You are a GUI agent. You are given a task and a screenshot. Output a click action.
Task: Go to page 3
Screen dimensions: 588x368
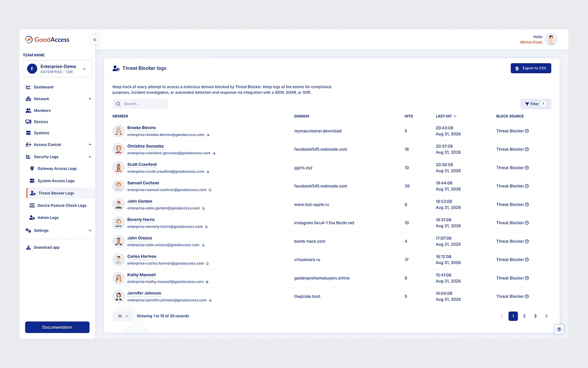pyautogui.click(x=536, y=316)
